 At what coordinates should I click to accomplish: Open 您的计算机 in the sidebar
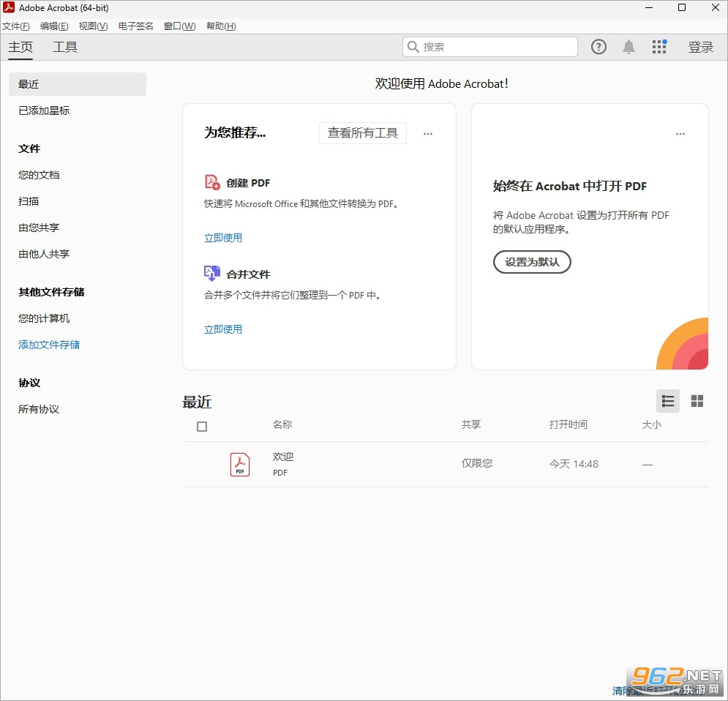click(44, 318)
